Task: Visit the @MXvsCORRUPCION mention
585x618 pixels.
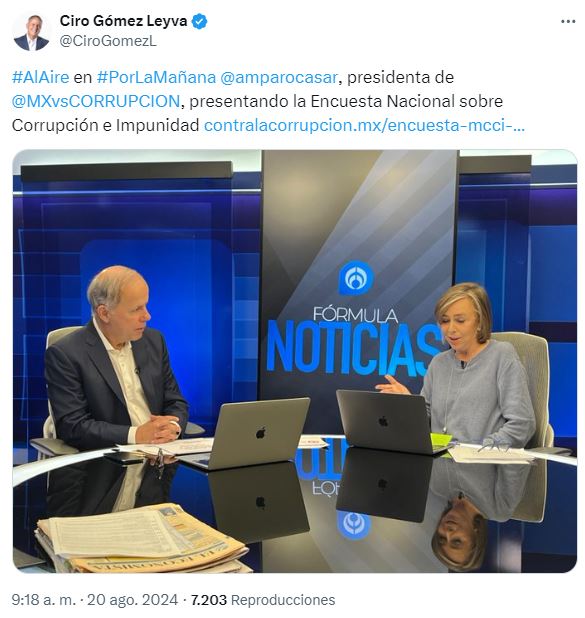Action: point(96,101)
